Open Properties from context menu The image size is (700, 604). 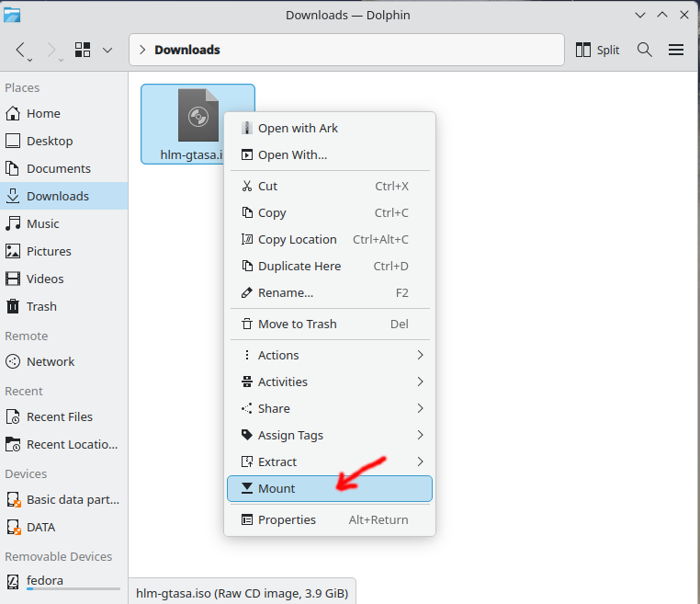330,520
